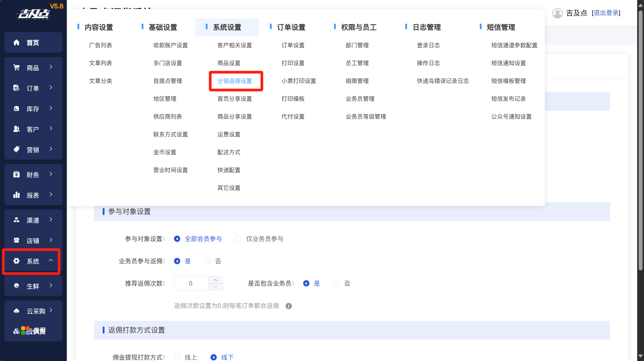Expand the 财务 sidebar menu arrow
This screenshot has width=644, height=361.
pos(51,174)
